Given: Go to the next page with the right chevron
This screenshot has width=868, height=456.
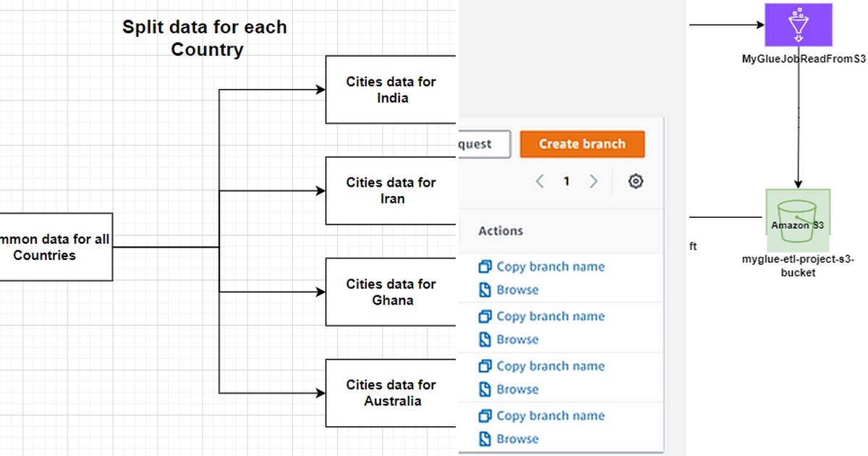Looking at the screenshot, I should click(x=593, y=181).
